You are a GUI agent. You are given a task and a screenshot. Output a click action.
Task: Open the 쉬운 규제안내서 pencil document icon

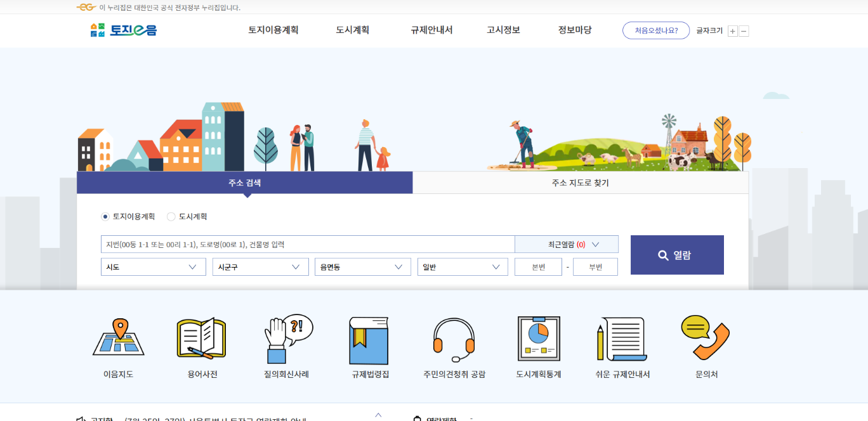point(622,338)
